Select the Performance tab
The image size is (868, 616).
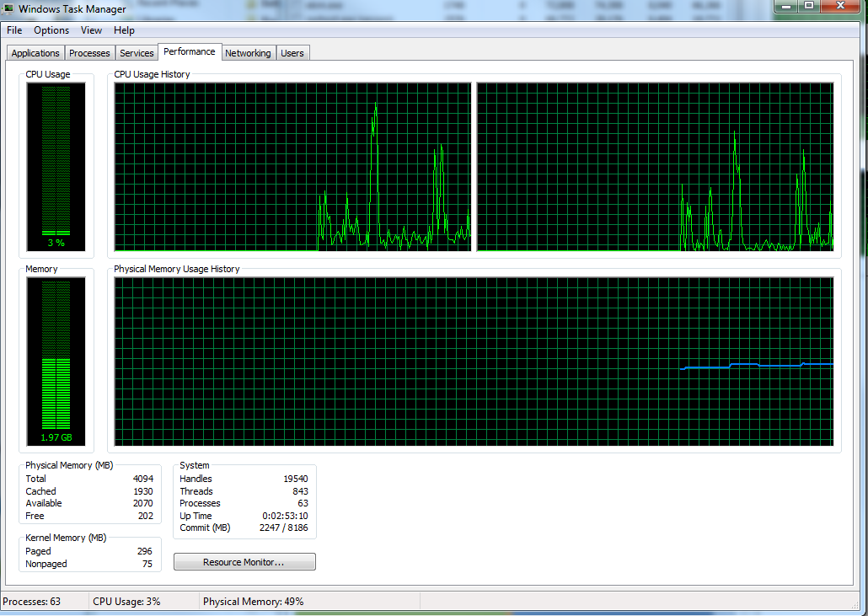[190, 51]
